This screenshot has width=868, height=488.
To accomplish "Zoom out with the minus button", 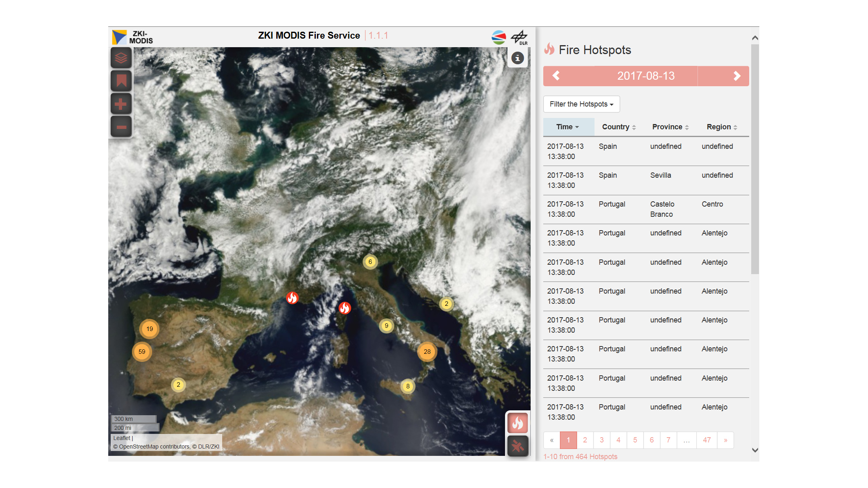I will point(121,127).
